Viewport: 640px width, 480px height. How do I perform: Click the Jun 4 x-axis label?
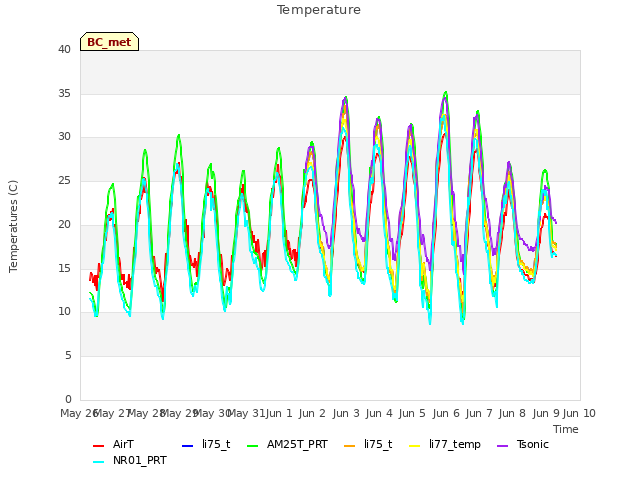click(379, 413)
